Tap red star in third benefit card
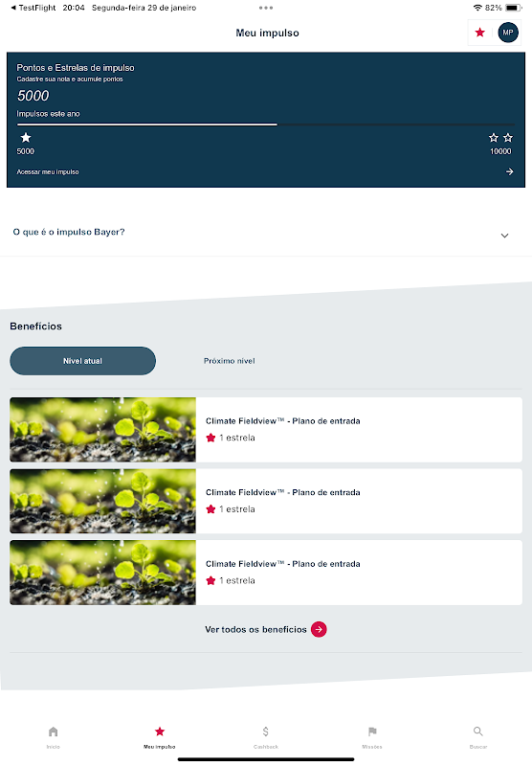 [x=211, y=580]
